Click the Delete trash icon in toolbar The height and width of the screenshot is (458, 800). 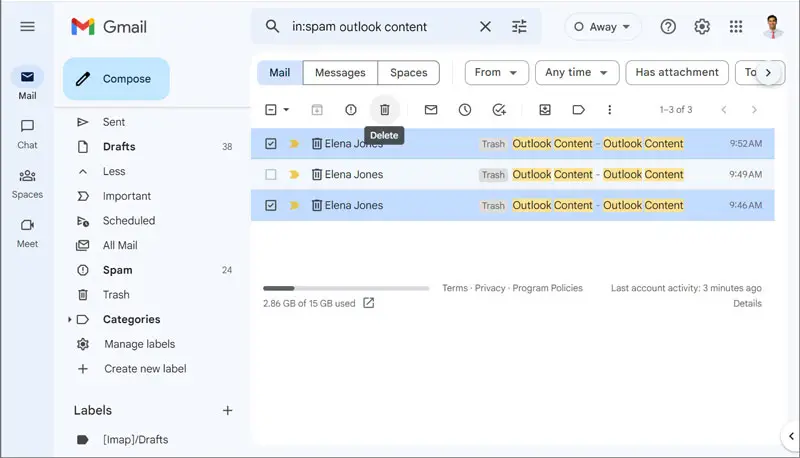(384, 110)
